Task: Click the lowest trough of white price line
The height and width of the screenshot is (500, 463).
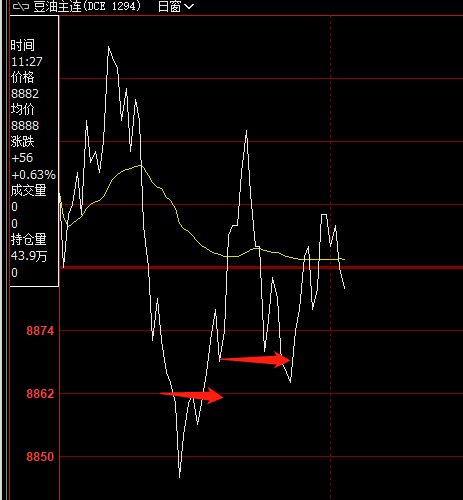Action: (x=180, y=476)
